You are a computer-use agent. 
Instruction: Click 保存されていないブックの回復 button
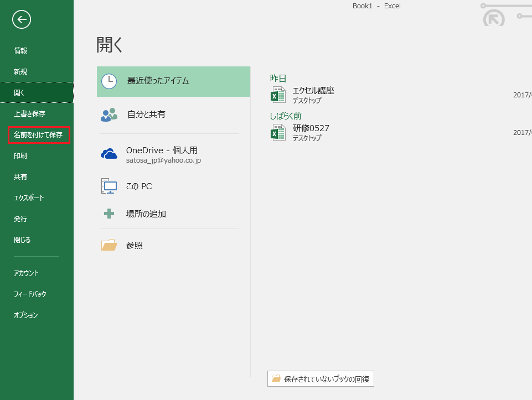coord(321,378)
